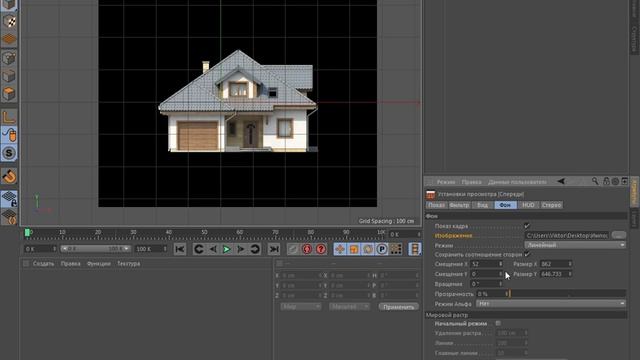Open the search magnifier in Attributes manager
640x360 pixels.
pyautogui.click(x=595, y=181)
